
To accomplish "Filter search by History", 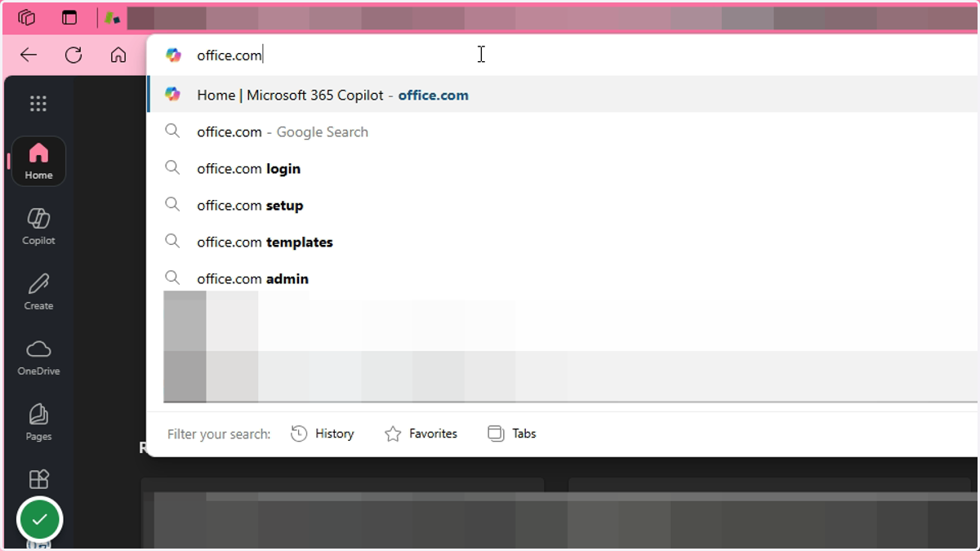I will pos(323,433).
